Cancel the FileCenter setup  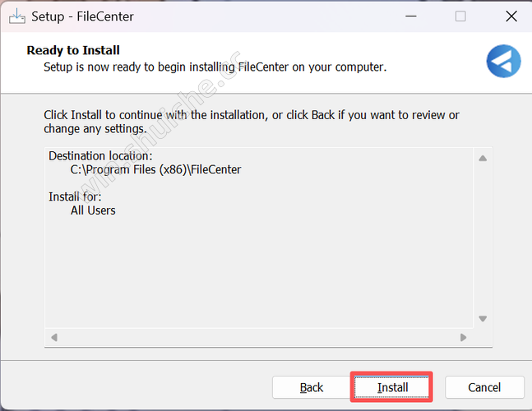point(484,387)
